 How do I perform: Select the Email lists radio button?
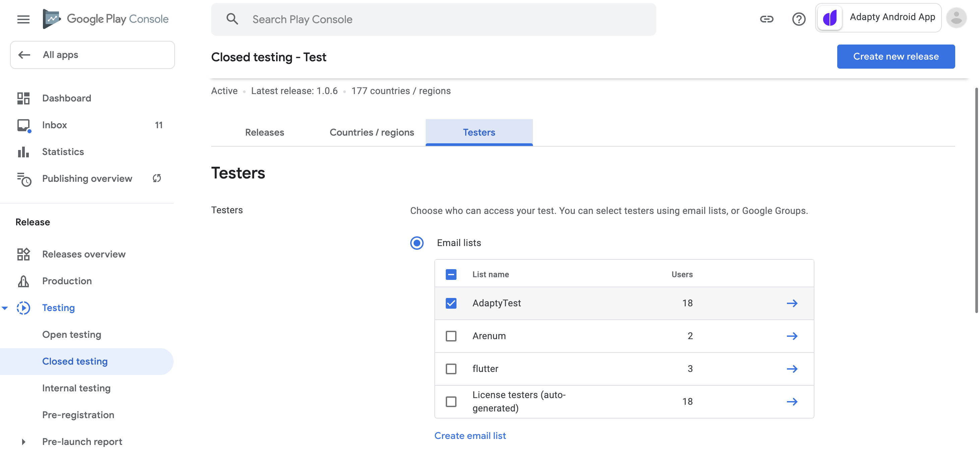pos(417,243)
